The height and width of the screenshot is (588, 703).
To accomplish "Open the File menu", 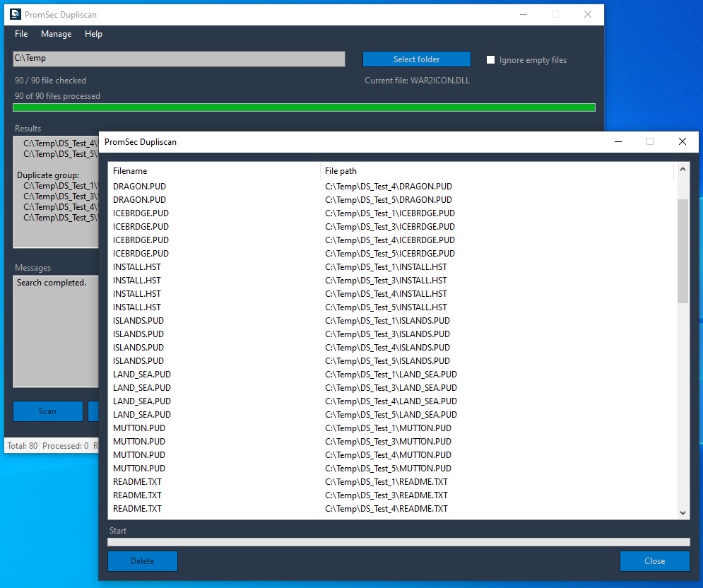I will coord(21,34).
